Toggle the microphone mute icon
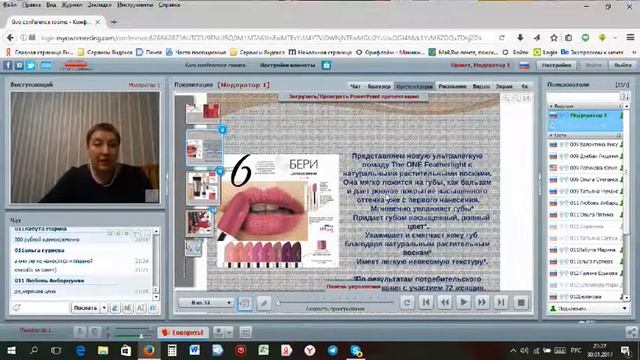Viewport: 640px width, 360px height. (x=80, y=333)
